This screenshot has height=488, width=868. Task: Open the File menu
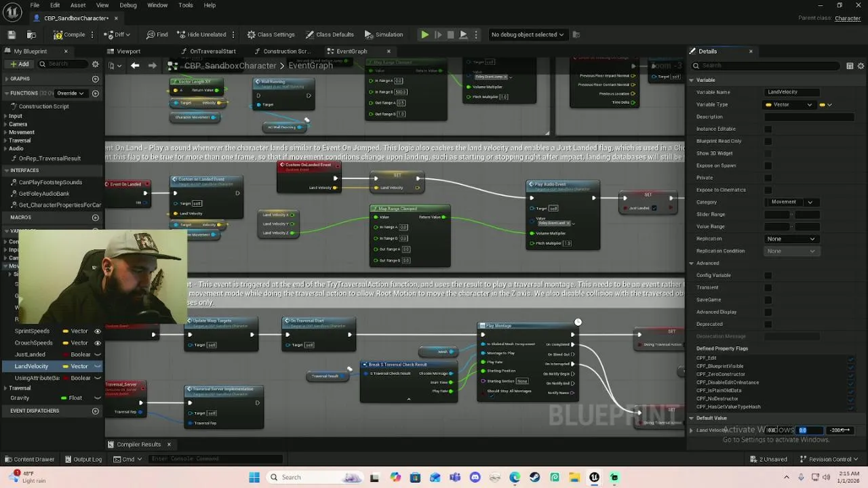[35, 5]
